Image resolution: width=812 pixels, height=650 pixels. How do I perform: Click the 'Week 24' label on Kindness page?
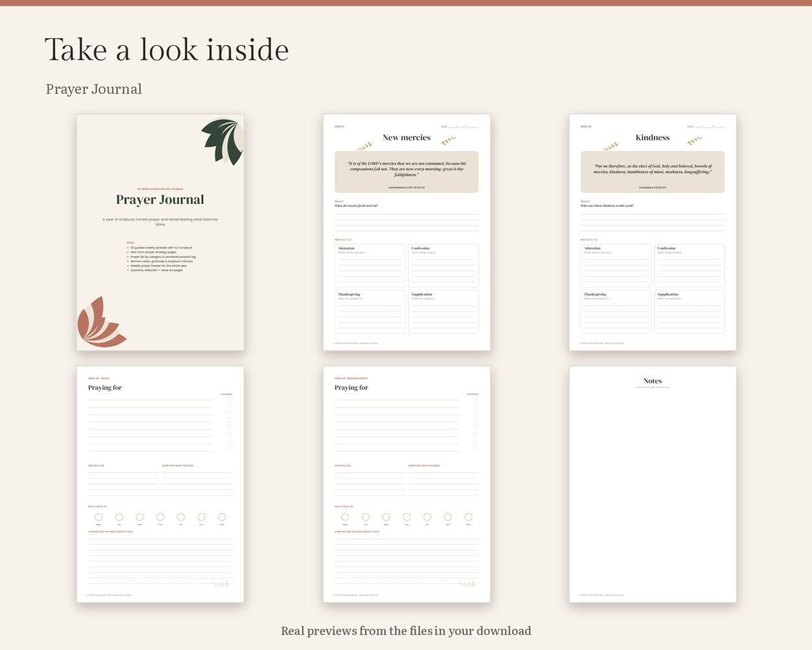coord(586,127)
